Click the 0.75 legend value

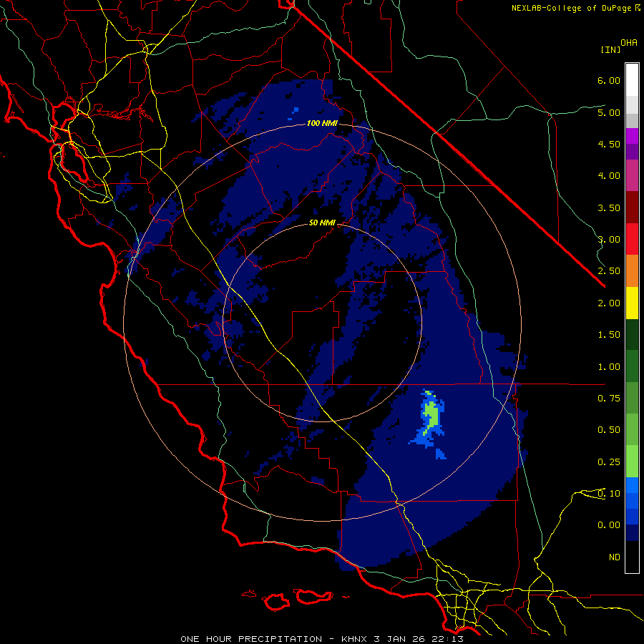609,399
